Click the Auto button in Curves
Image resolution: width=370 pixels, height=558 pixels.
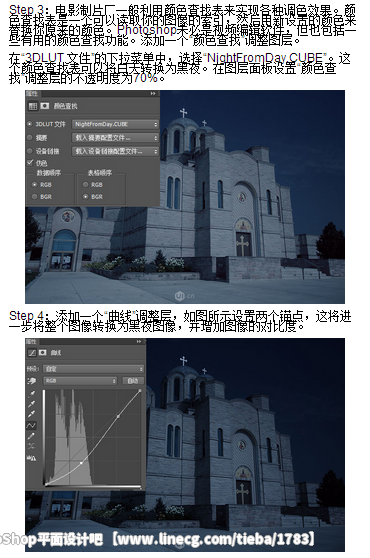tap(133, 381)
